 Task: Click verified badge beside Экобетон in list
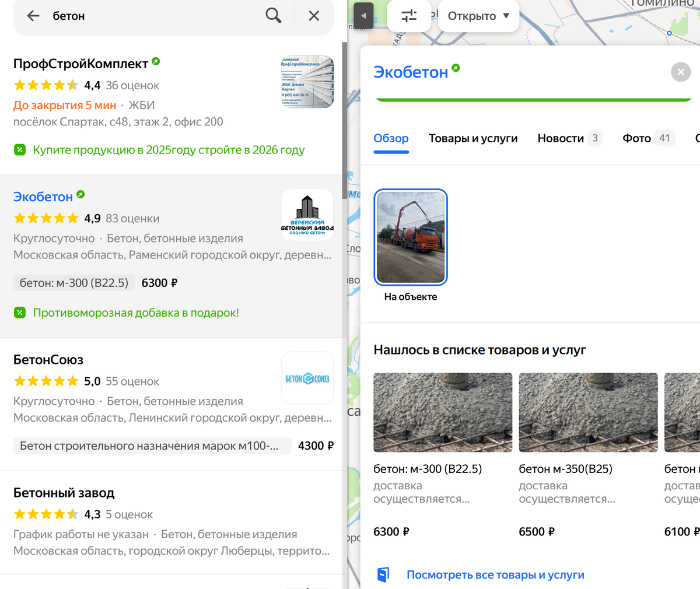point(80,194)
